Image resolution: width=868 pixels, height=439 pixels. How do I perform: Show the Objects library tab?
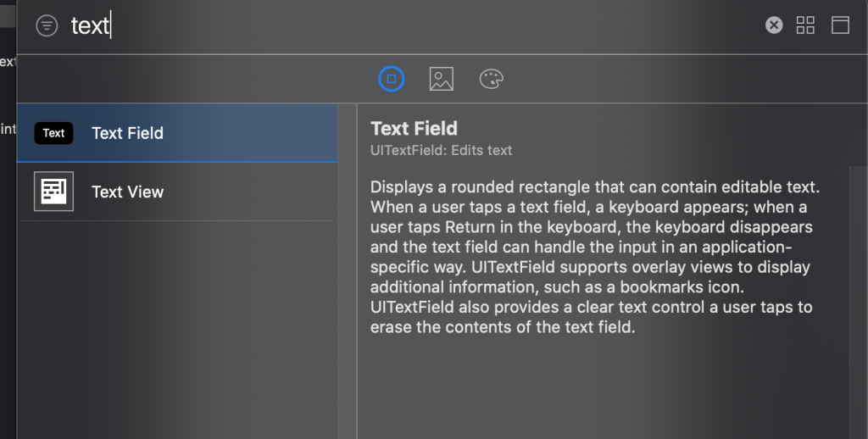click(391, 79)
